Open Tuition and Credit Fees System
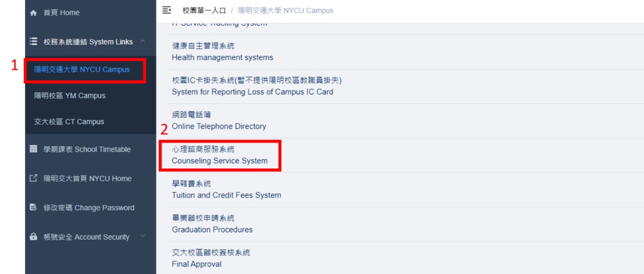The image size is (644, 274). [226, 195]
